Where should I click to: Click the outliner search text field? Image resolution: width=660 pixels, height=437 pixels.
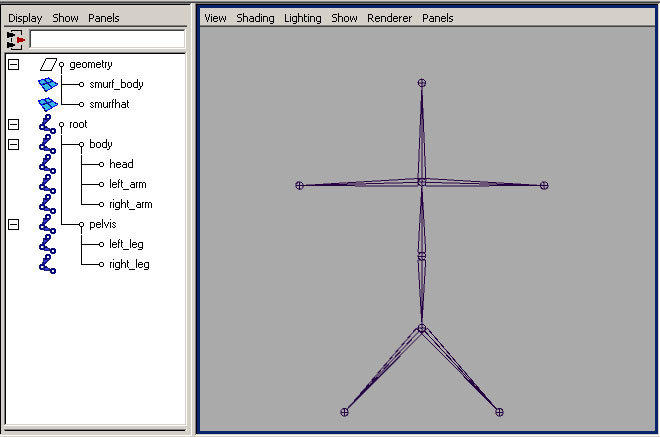click(x=107, y=39)
